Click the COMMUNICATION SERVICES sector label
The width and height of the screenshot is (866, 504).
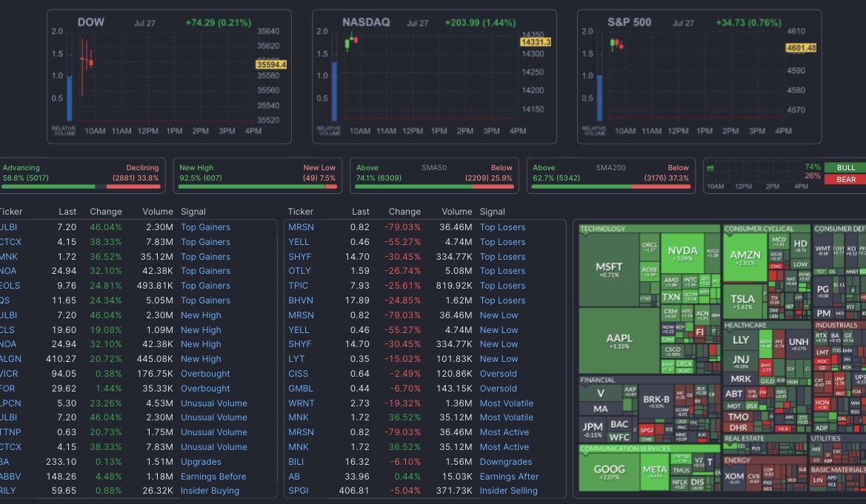pyautogui.click(x=626, y=448)
